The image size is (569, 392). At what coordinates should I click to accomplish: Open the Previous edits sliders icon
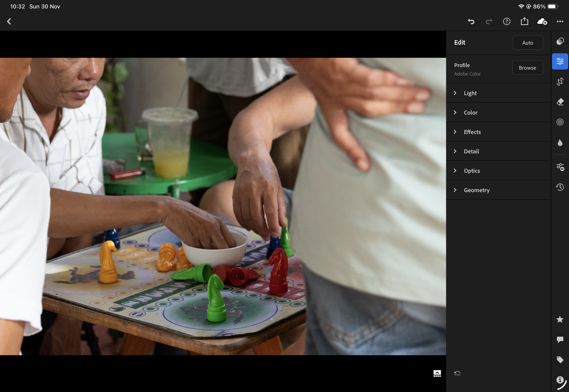pos(560,167)
